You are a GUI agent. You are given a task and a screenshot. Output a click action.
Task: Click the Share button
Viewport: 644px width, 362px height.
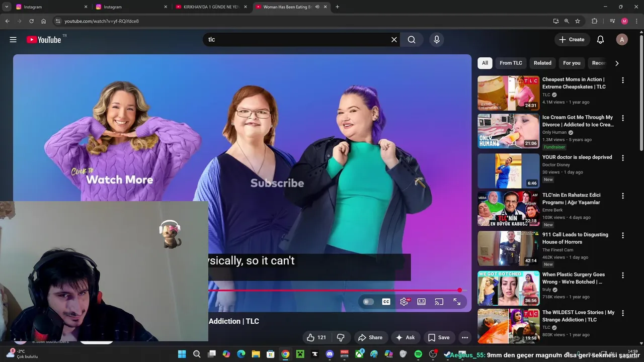tap(370, 337)
